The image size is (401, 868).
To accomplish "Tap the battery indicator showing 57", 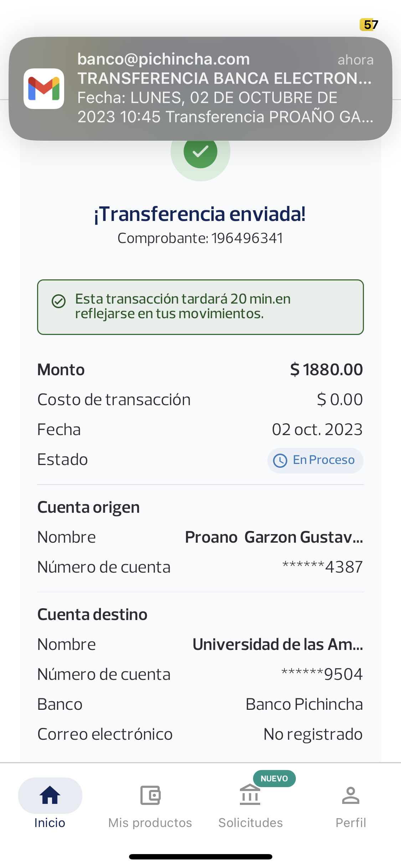I will 369,25.
